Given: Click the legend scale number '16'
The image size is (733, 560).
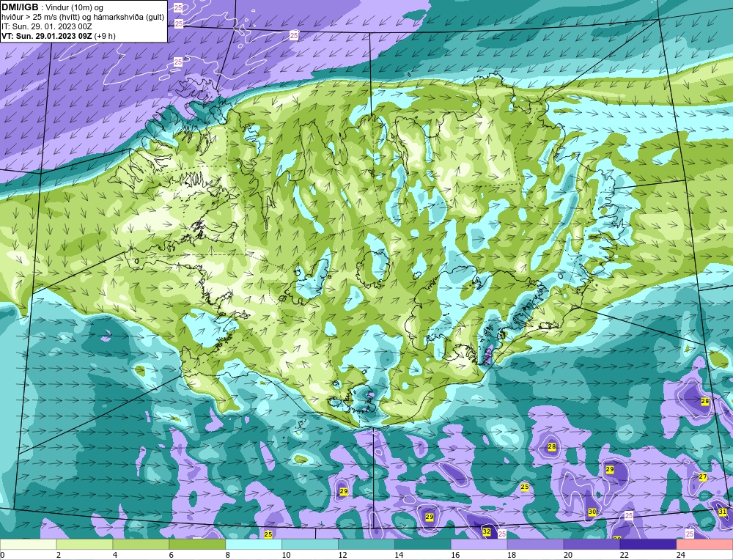Looking at the screenshot, I should pos(455,555).
